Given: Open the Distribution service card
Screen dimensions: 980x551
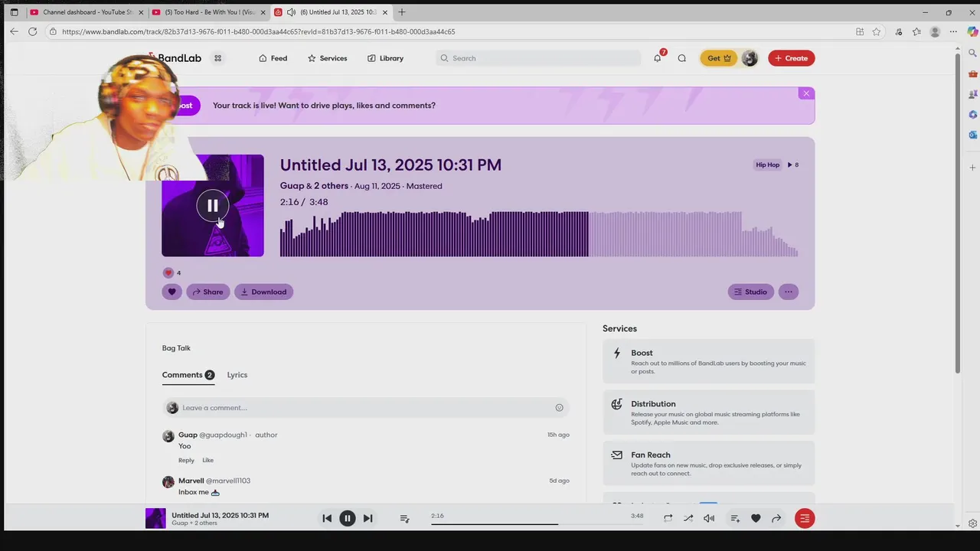Looking at the screenshot, I should pyautogui.click(x=709, y=412).
